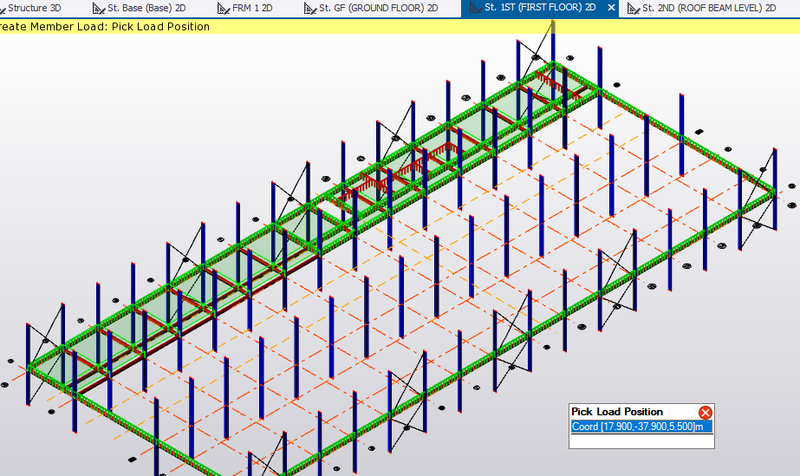Open the St. Base (Base) 2D tab
Image resolution: width=800 pixels, height=476 pixels.
[139, 8]
